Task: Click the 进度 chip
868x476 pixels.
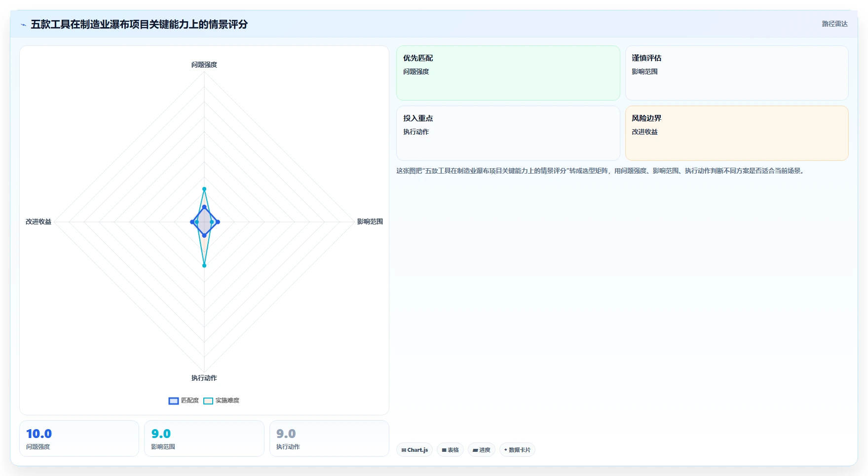Action: (x=482, y=450)
